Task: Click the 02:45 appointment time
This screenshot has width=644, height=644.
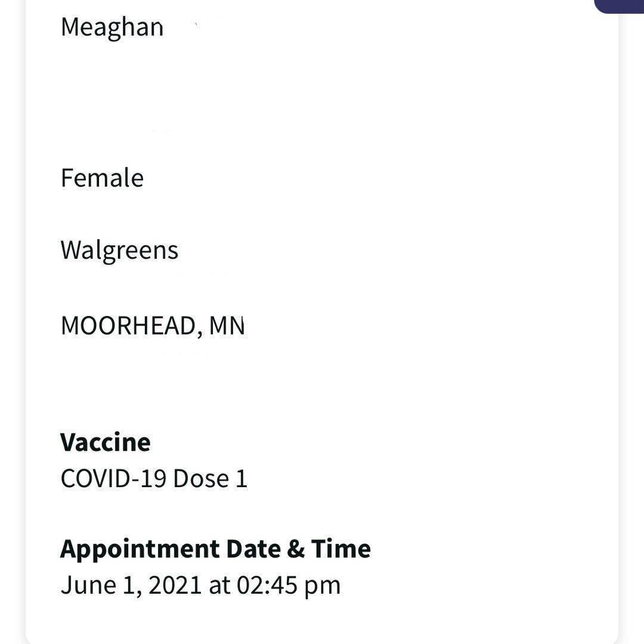Action: [x=267, y=585]
